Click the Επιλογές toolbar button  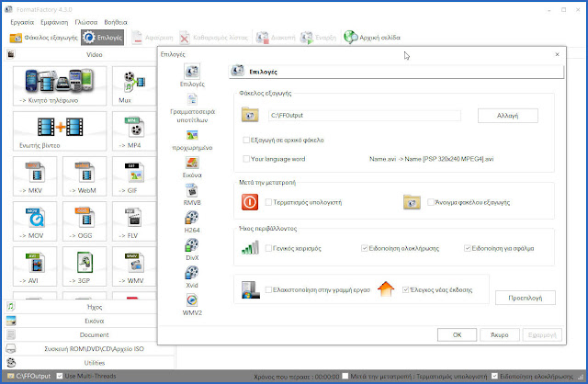tap(102, 38)
